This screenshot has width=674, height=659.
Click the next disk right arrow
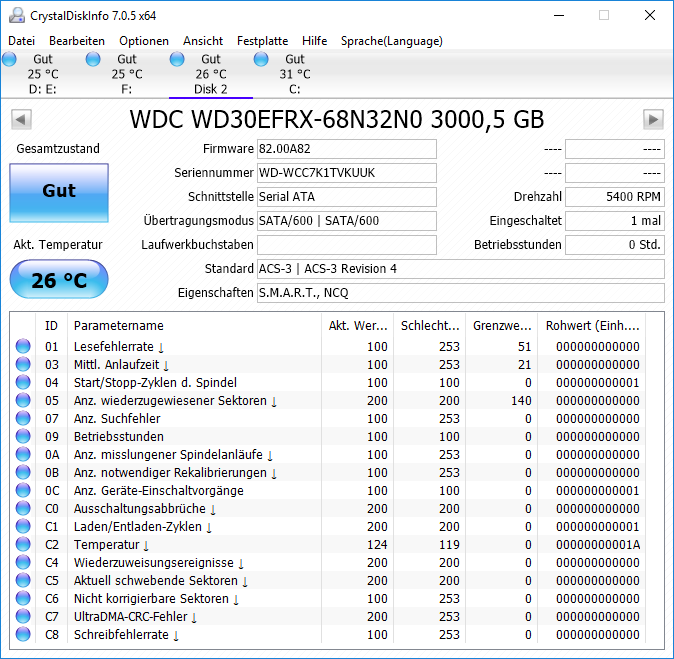pos(653,120)
